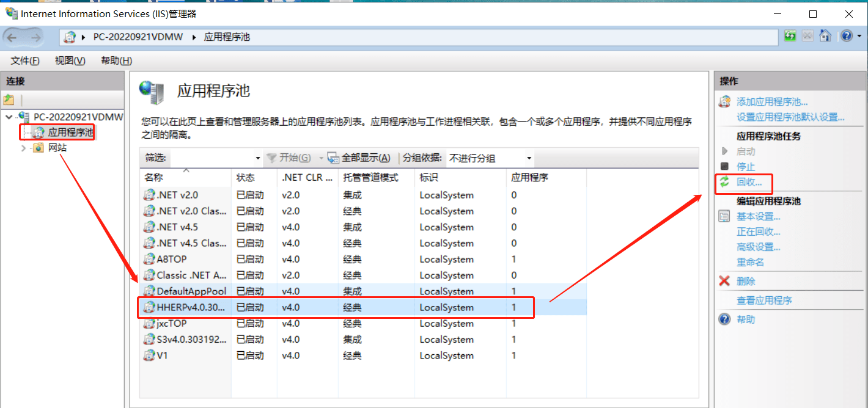Viewport: 868px width, 408px height.
Task: Expand the 网站 tree node
Action: click(x=23, y=148)
